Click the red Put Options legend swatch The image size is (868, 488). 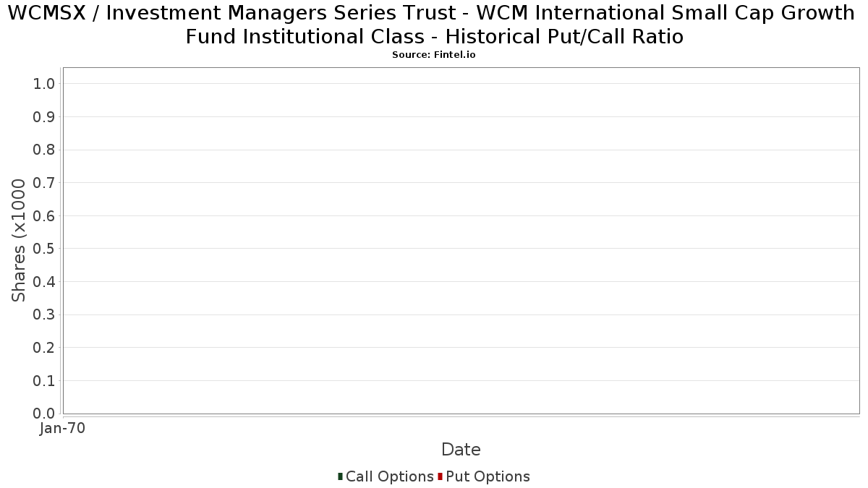(440, 476)
